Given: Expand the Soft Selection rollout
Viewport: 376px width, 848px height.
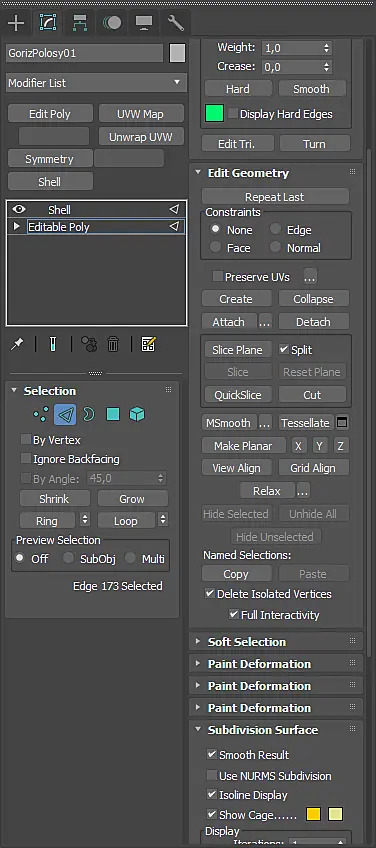Looking at the screenshot, I should coord(199,642).
